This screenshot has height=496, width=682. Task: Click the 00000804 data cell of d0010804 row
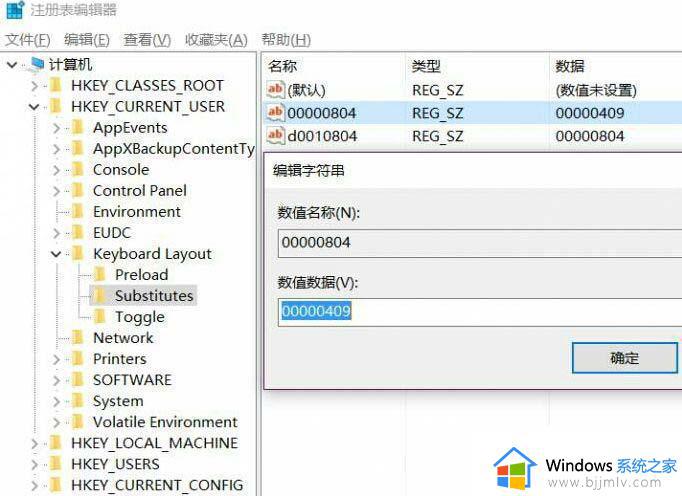[x=590, y=136]
